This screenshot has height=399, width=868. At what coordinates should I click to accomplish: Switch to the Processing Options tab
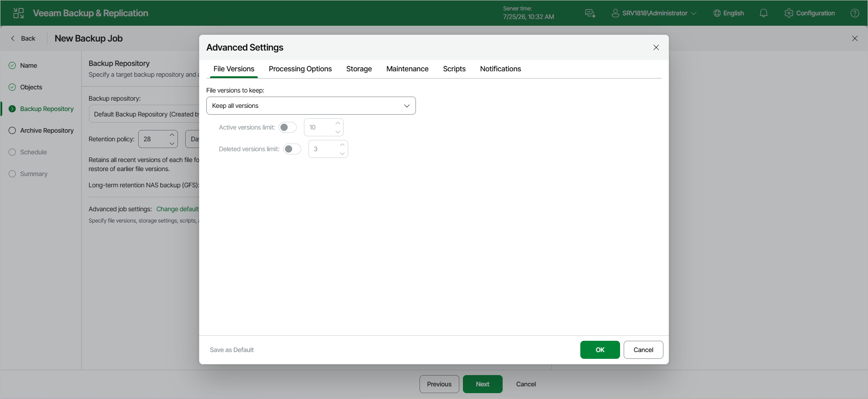[300, 69]
